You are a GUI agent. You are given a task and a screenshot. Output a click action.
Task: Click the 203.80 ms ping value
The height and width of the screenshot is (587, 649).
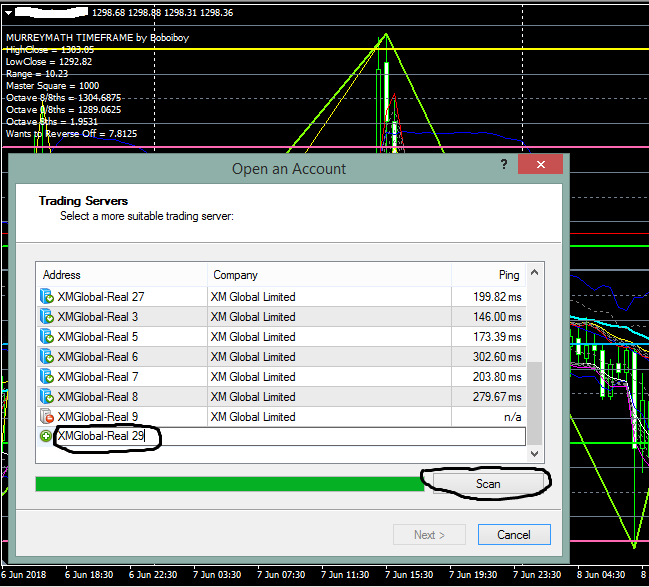(x=497, y=377)
